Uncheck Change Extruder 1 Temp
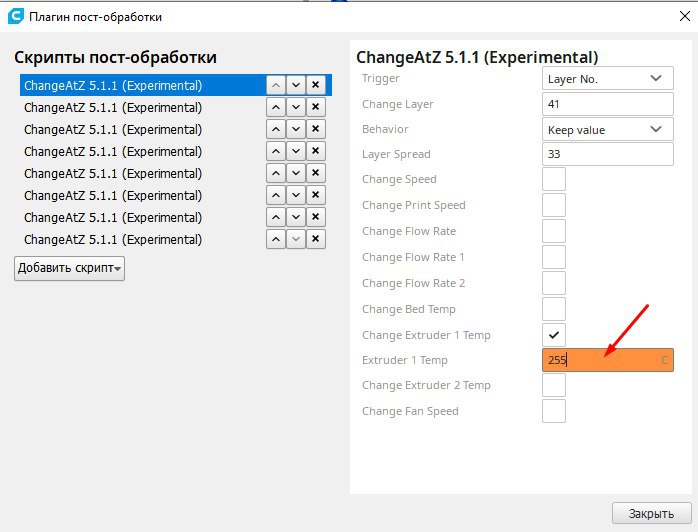Screen dimensions: 698x532 pyautogui.click(x=554, y=335)
